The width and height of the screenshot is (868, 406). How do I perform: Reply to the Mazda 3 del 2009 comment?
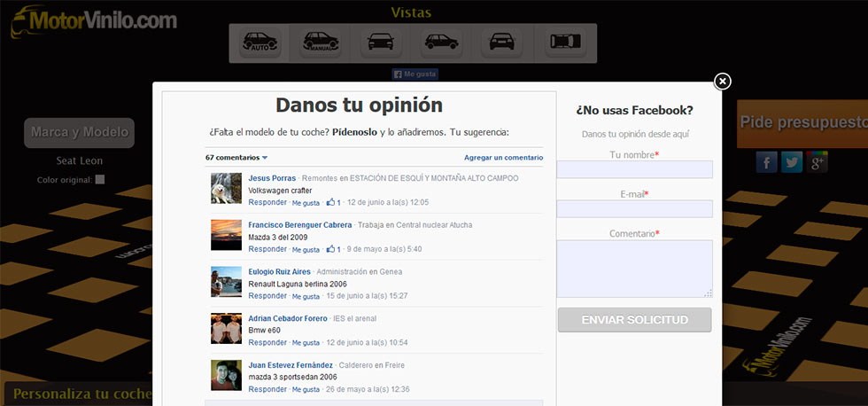(x=267, y=249)
